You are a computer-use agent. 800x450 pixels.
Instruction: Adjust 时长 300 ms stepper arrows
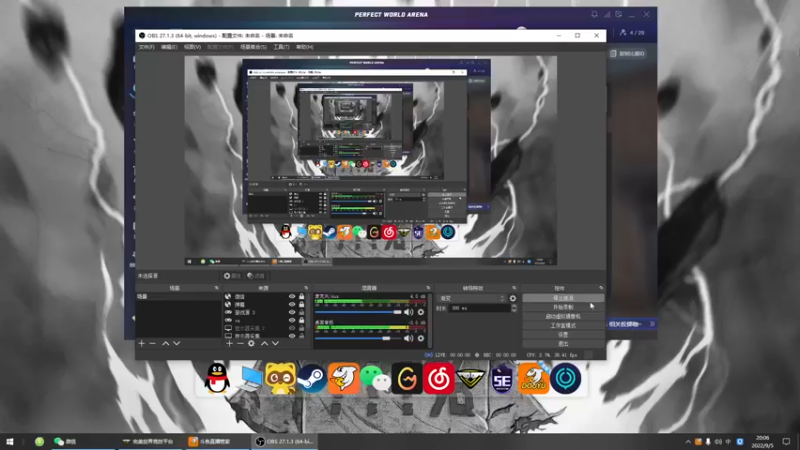[x=514, y=308]
